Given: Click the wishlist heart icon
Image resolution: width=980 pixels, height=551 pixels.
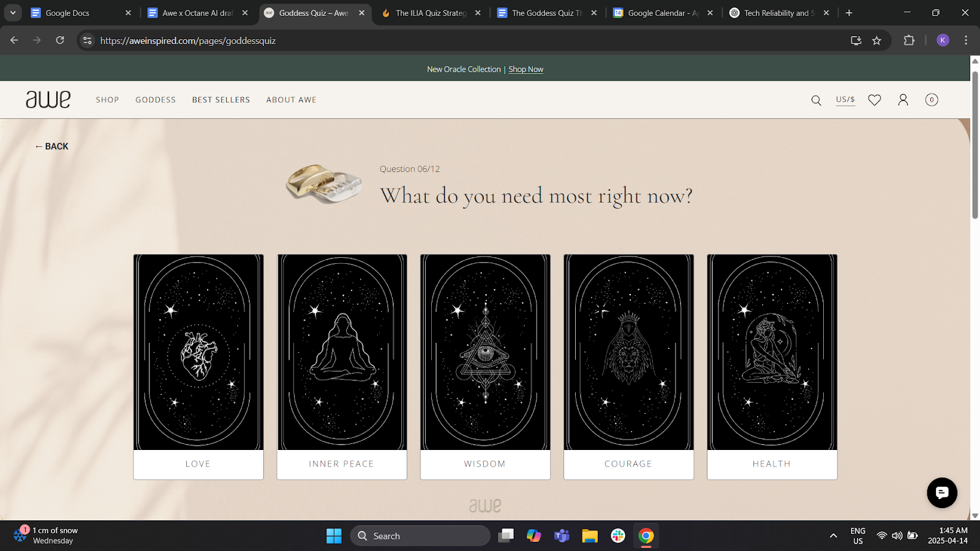Looking at the screenshot, I should click(x=874, y=100).
